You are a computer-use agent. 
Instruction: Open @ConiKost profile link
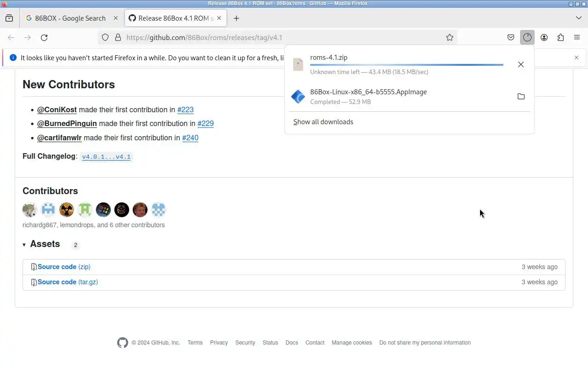coord(57,110)
